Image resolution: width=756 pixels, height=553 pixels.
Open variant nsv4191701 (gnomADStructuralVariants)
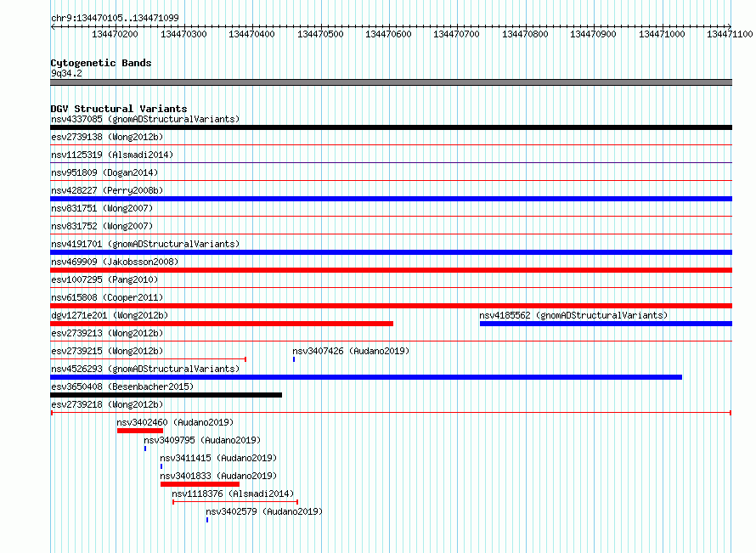click(x=145, y=244)
